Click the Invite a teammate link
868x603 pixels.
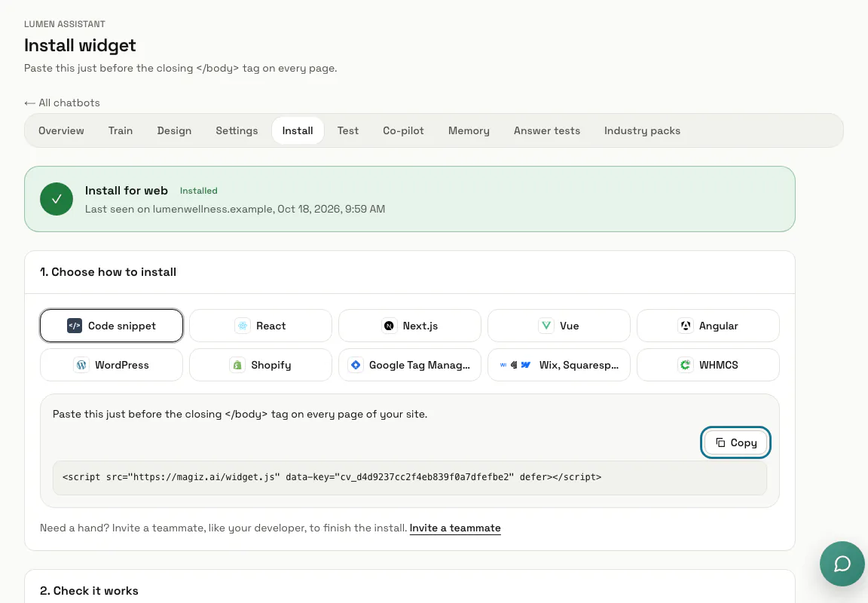point(455,528)
